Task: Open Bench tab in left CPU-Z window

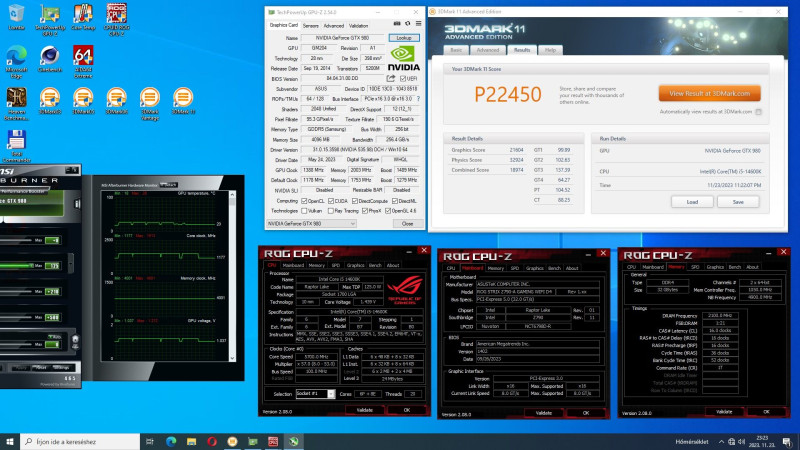Action: point(375,265)
